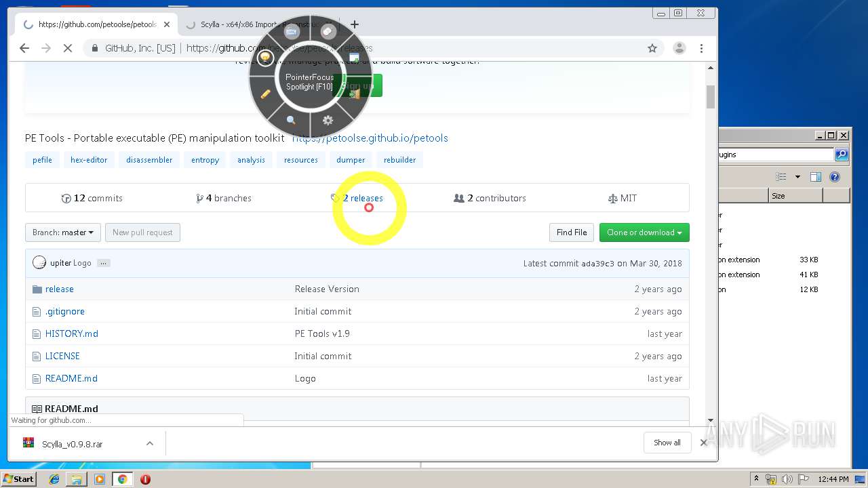Screen dimensions: 868x488
Task: Select the PointerFocus keystroke keyboard icon
Action: tap(292, 32)
